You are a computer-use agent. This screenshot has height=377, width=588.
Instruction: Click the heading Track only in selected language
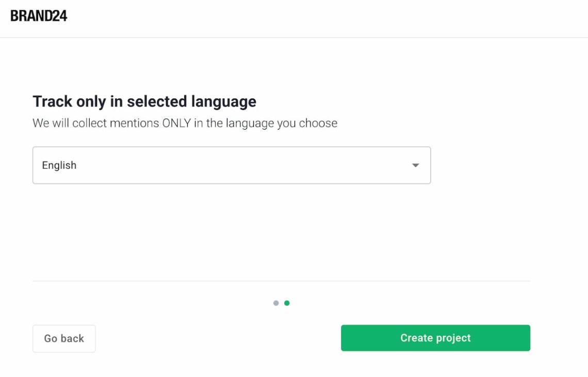pos(144,101)
